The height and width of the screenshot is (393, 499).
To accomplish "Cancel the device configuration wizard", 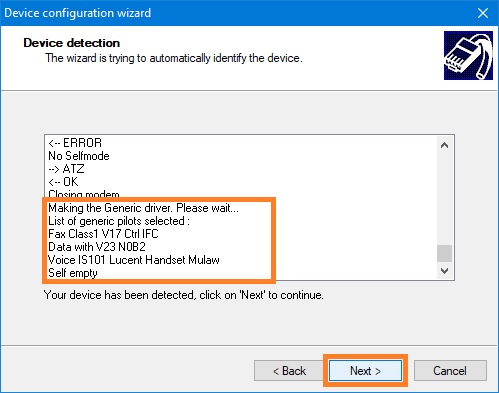I will pyautogui.click(x=450, y=370).
